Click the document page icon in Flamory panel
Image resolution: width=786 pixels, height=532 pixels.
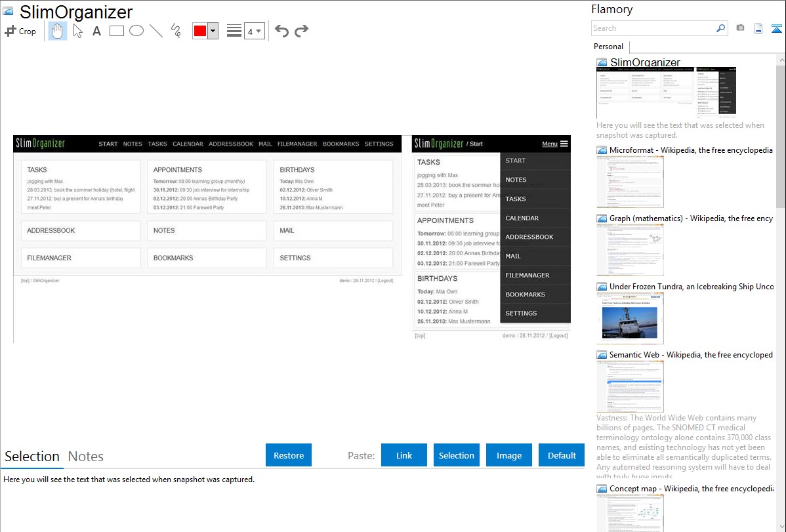pos(758,28)
